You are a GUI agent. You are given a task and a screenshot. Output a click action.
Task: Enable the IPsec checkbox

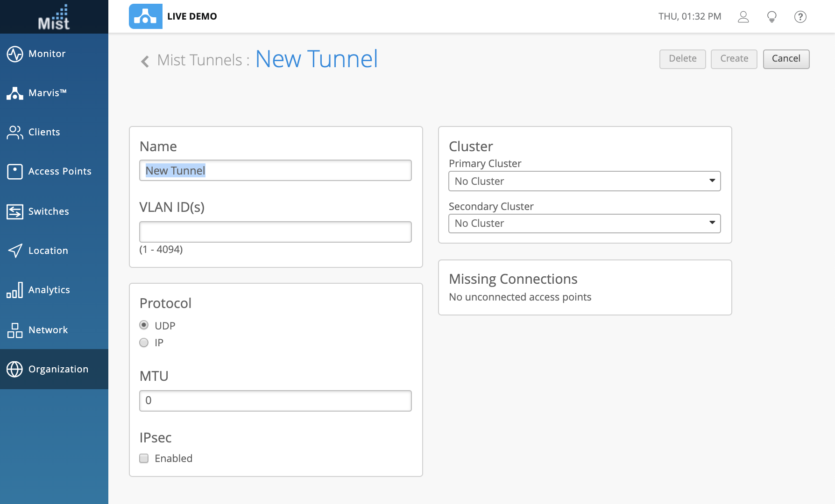[144, 458]
